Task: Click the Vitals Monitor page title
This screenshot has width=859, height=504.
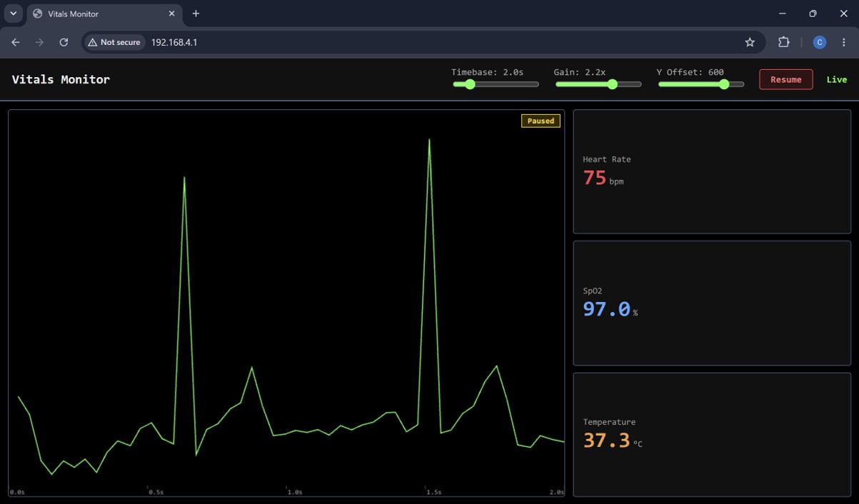Action: (x=61, y=79)
